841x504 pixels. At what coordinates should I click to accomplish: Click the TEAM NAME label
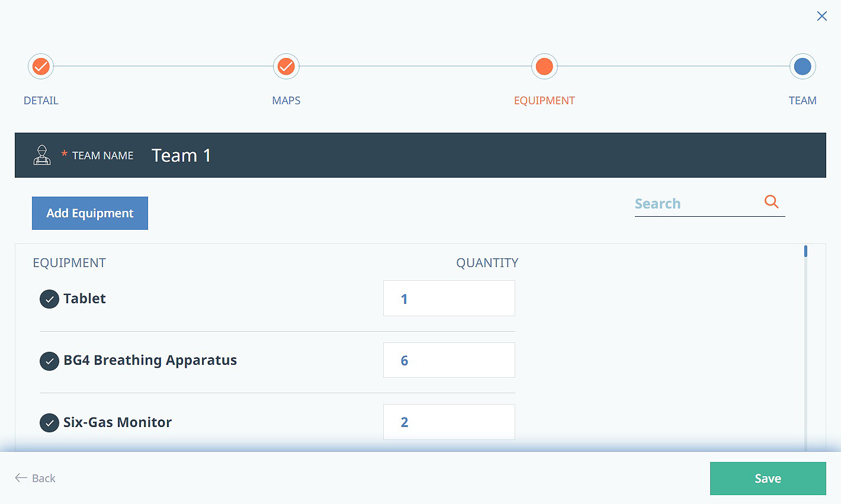(x=103, y=156)
